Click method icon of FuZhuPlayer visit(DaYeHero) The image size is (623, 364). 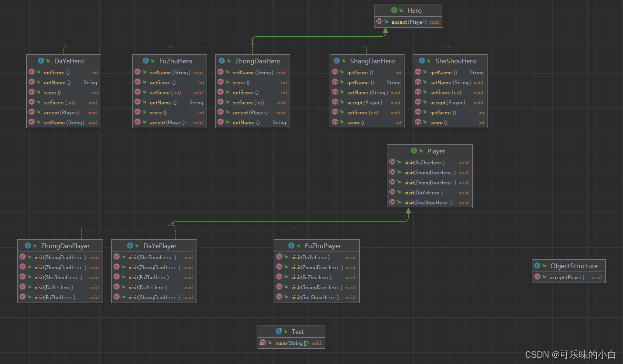[x=279, y=257]
